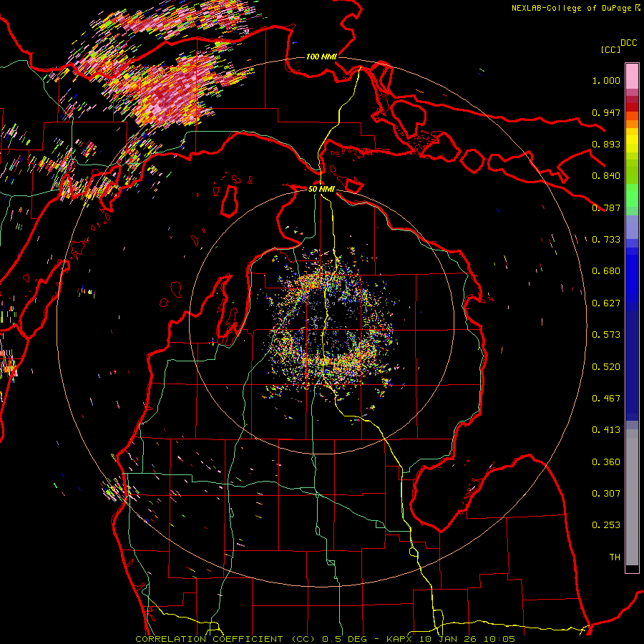Click the 0.840 color scale value

[606, 176]
